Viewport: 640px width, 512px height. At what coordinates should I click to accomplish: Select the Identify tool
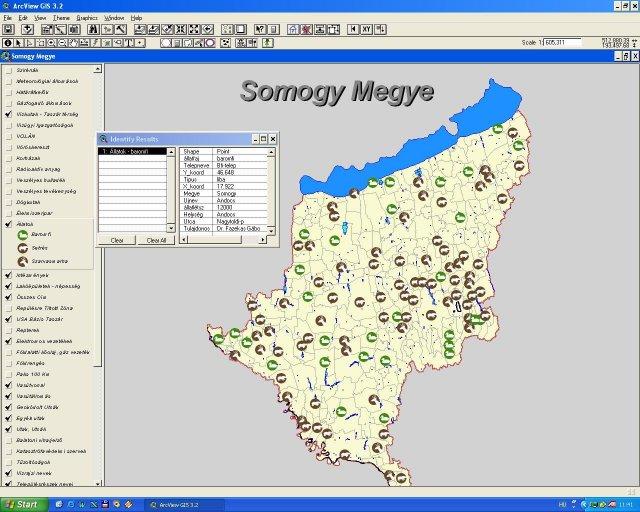pos(9,43)
